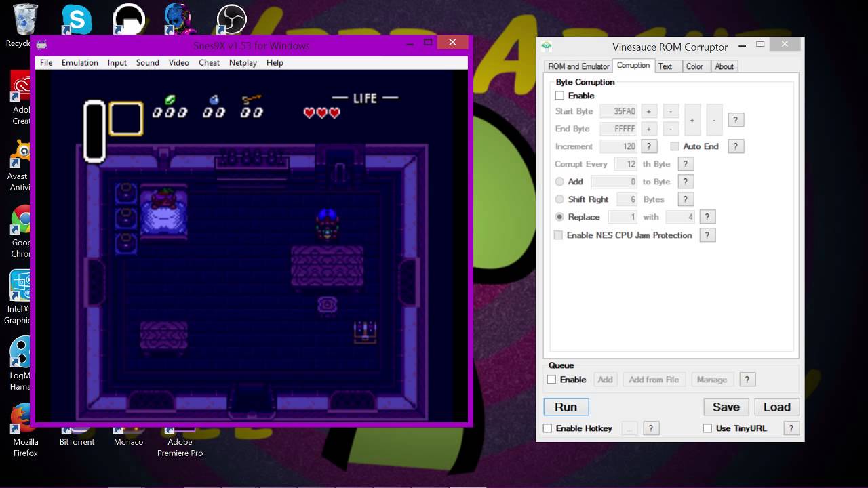Open the OBS Studio desktop shortcut

231,20
